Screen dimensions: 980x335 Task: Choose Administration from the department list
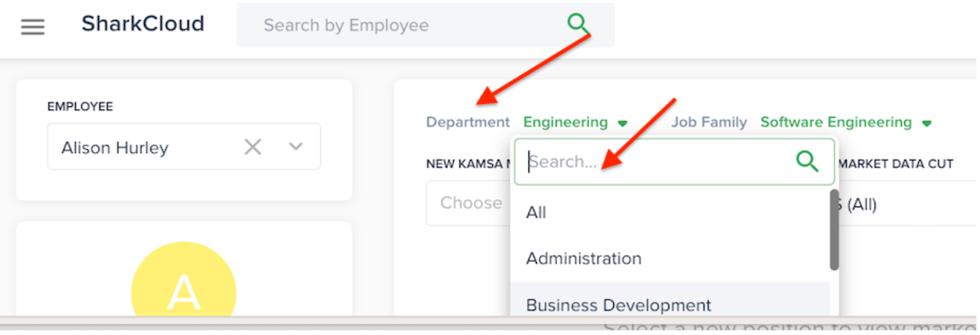coord(583,259)
